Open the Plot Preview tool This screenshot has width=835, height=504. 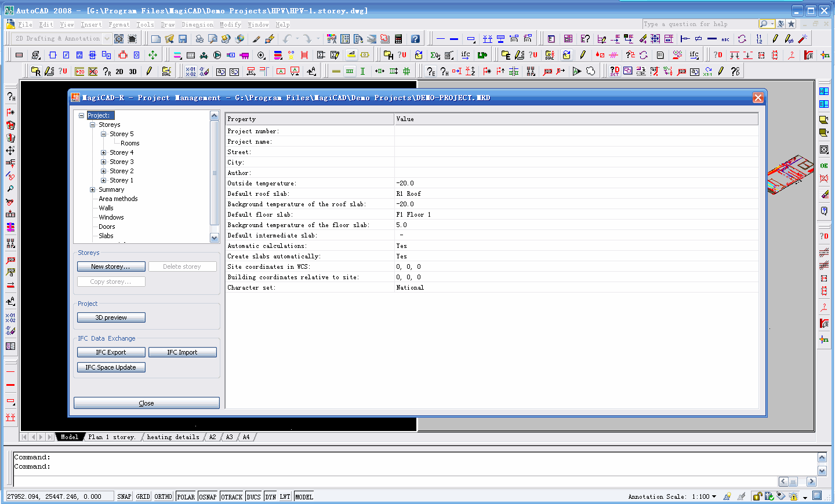tap(213, 39)
